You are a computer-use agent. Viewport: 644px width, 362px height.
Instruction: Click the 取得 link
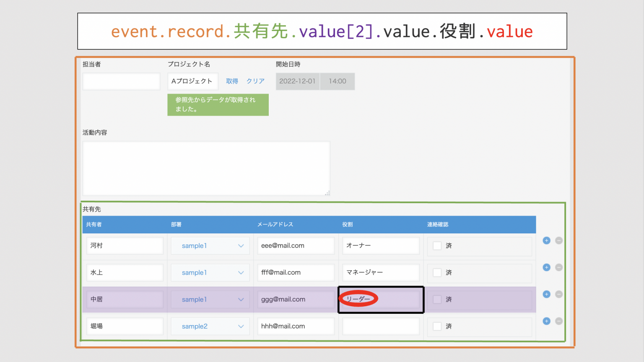(232, 81)
